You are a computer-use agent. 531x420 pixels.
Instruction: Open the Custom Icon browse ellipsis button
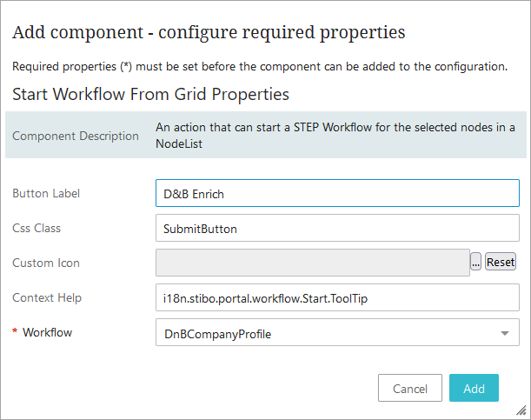click(x=475, y=262)
